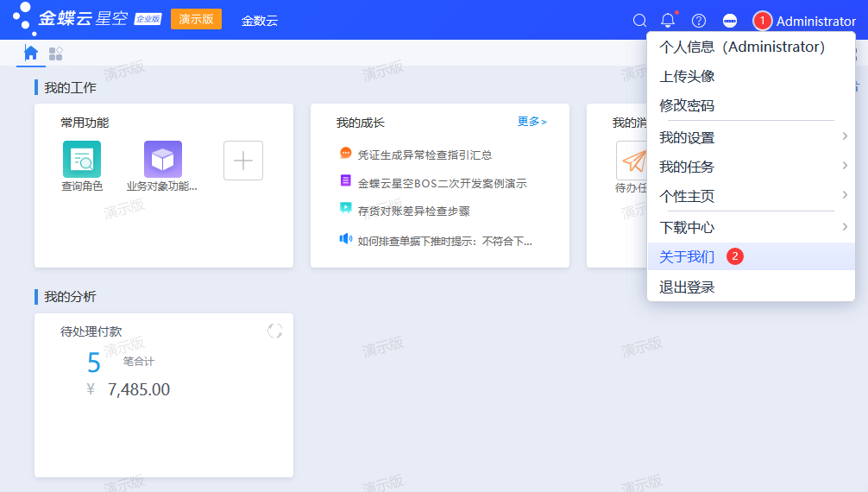Viewport: 868px width, 492px height.
Task: Click the 5 笔合计 count
Action: (93, 363)
